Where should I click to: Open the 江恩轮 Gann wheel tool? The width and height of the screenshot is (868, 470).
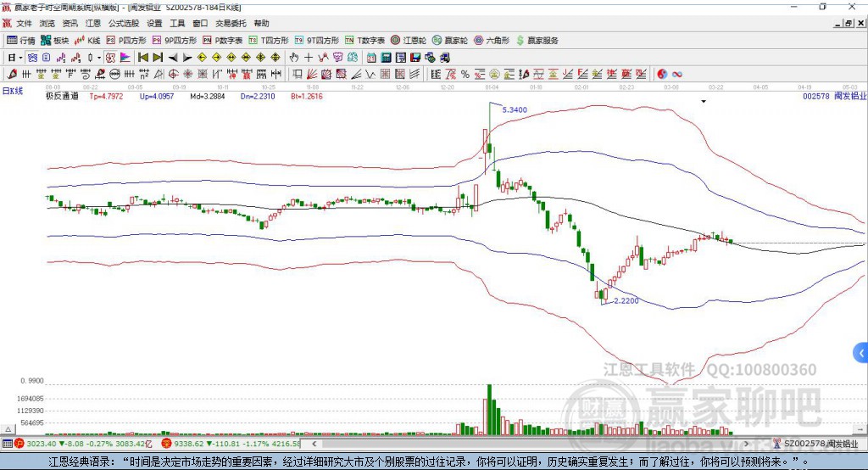[409, 41]
